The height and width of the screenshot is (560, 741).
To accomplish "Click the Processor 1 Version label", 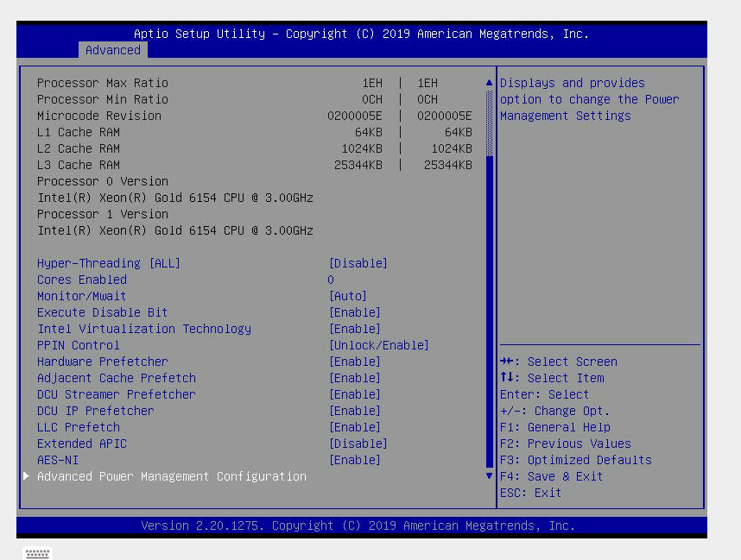I will (x=103, y=214).
